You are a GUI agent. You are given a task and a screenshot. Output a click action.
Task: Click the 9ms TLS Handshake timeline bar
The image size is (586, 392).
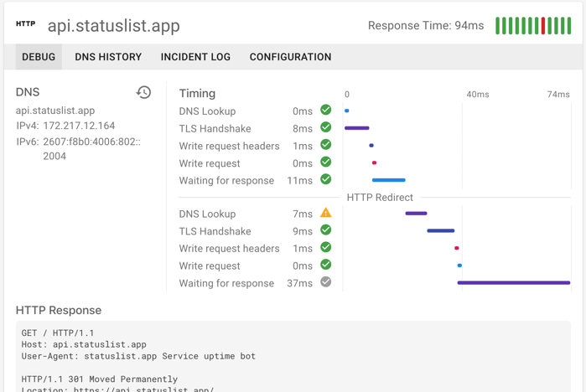point(441,230)
